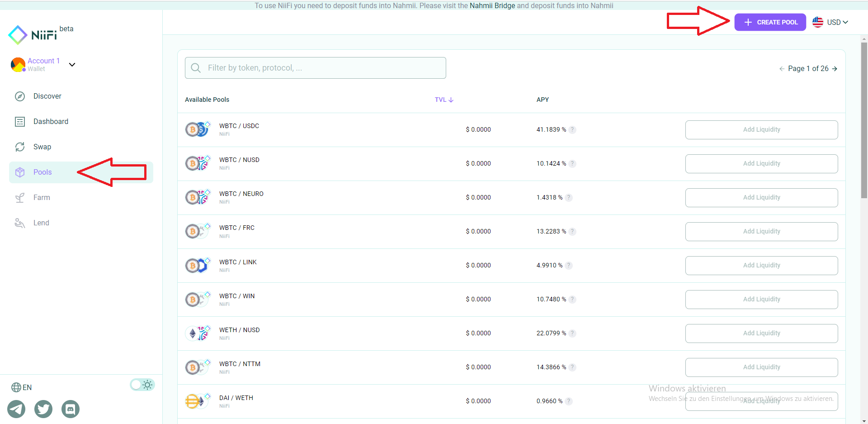Toggle the light/dark theme switch
Screen dimensions: 868x424
pyautogui.click(x=142, y=385)
